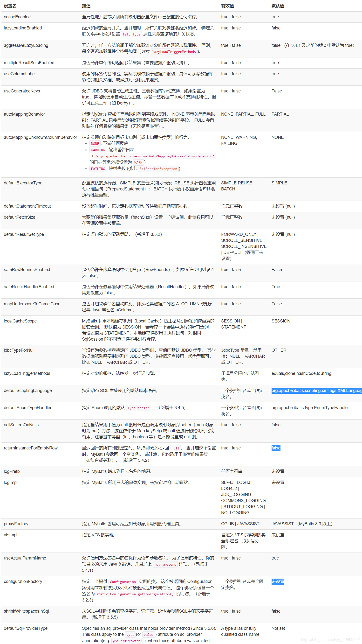Click highlighted false default for returnInstanceForEmptyRow
362x644 pixels.
(276, 448)
